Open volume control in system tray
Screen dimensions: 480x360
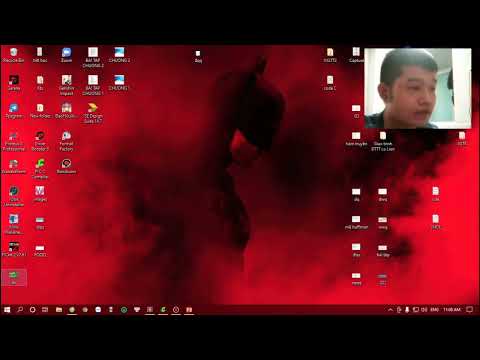(x=424, y=310)
